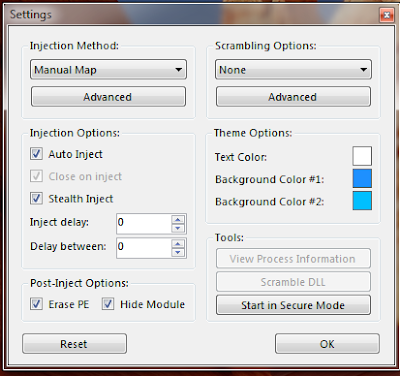This screenshot has height=376, width=400.
Task: Disable the Hide Module checkbox
Action: tap(108, 304)
